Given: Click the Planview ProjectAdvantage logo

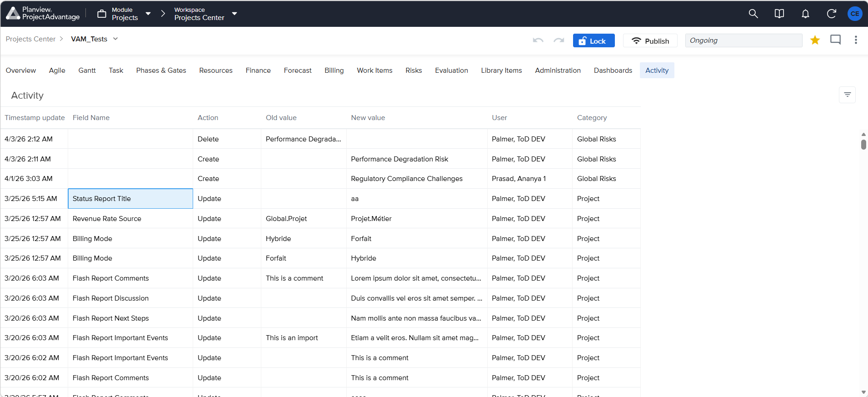Looking at the screenshot, I should tap(43, 14).
